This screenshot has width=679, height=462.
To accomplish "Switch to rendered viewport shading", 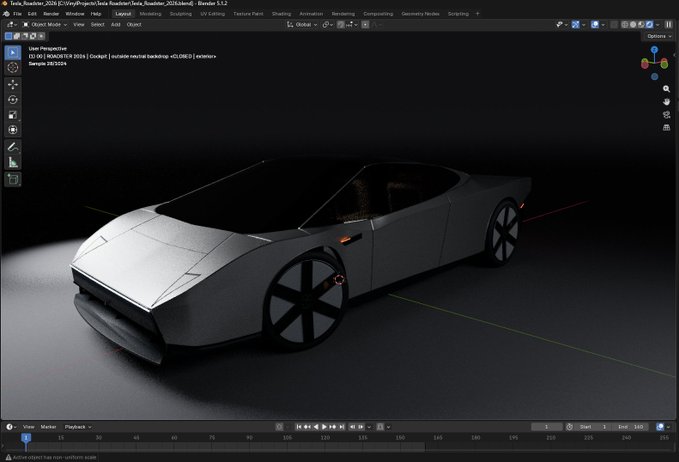I will coord(650,25).
